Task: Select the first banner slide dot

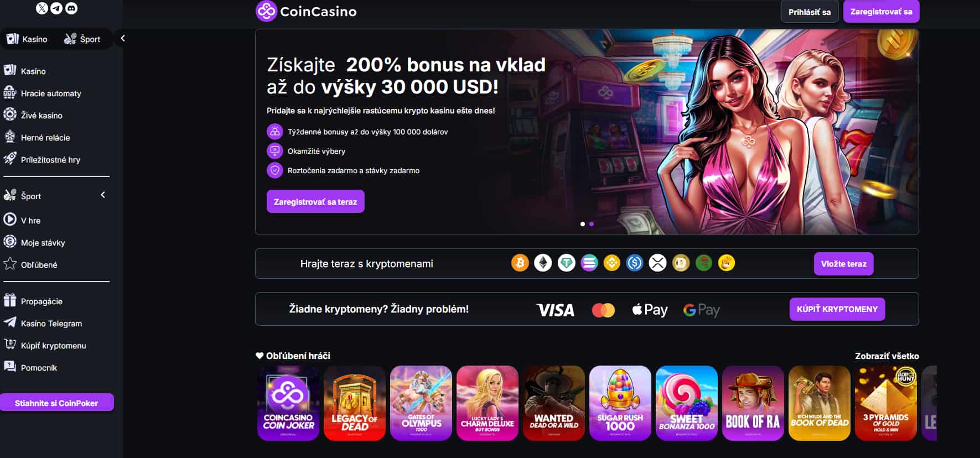Action: (x=582, y=224)
